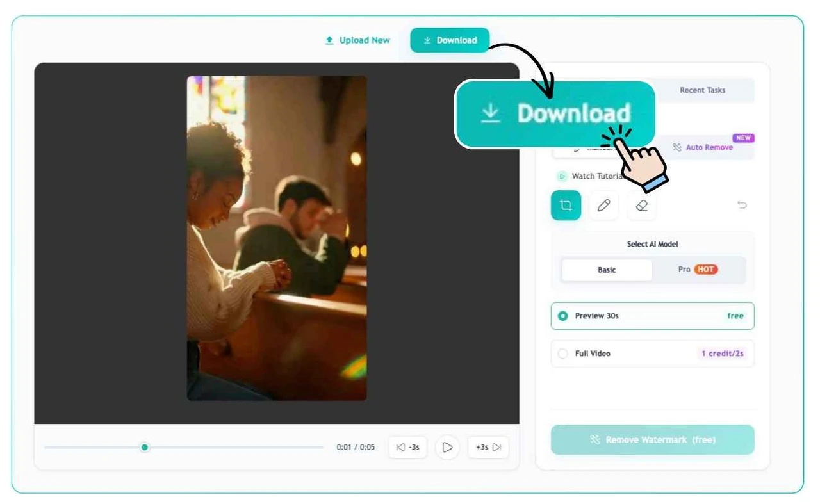Screen dimensions: 820x504
Task: Click the top Download button
Action: [450, 40]
